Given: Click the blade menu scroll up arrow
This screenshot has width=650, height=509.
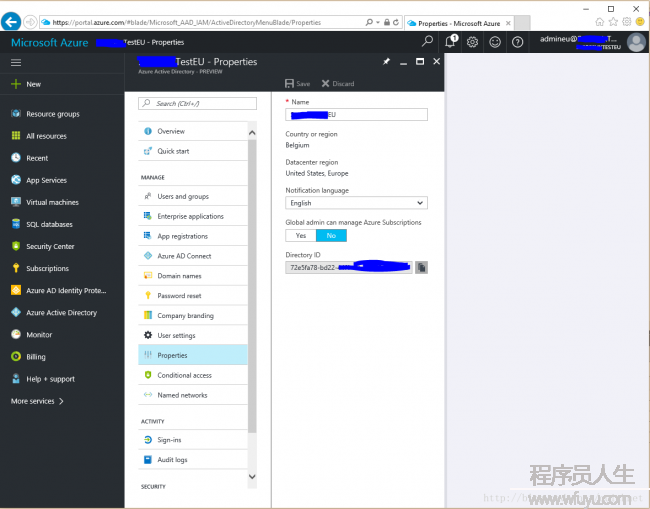Looking at the screenshot, I should click(x=252, y=133).
